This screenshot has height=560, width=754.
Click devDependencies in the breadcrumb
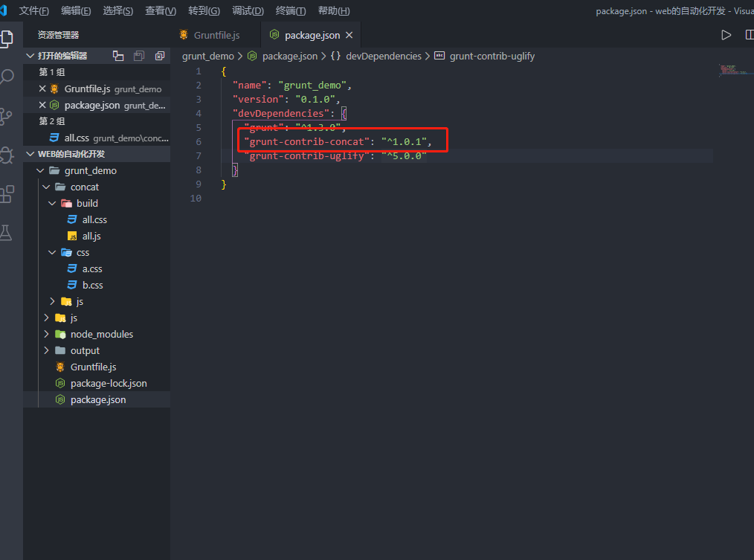(x=383, y=57)
